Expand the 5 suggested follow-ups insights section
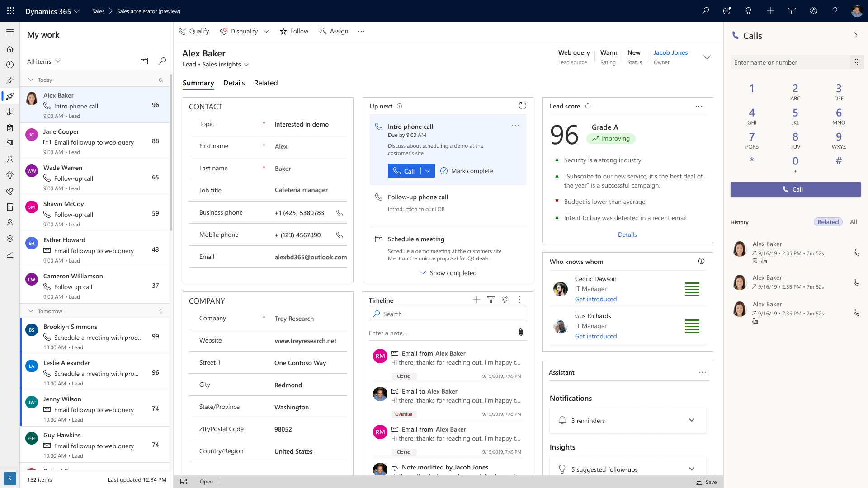Image resolution: width=868 pixels, height=488 pixels. tap(692, 469)
